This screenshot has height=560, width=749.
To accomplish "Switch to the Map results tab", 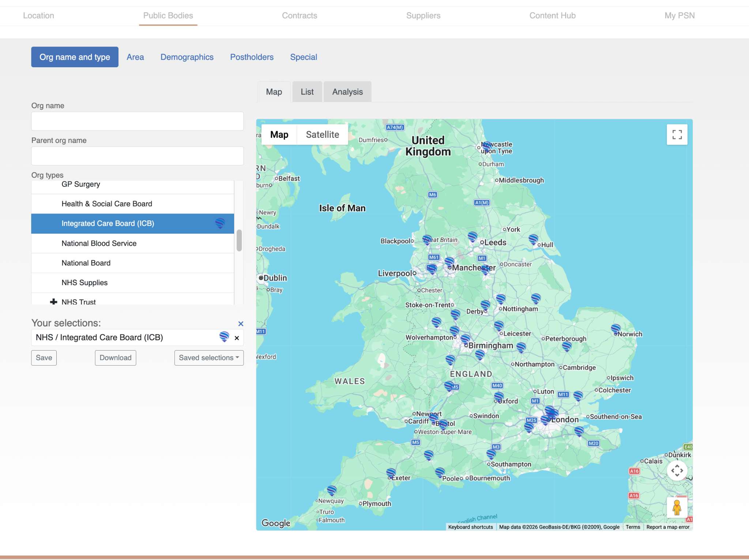I will point(274,92).
